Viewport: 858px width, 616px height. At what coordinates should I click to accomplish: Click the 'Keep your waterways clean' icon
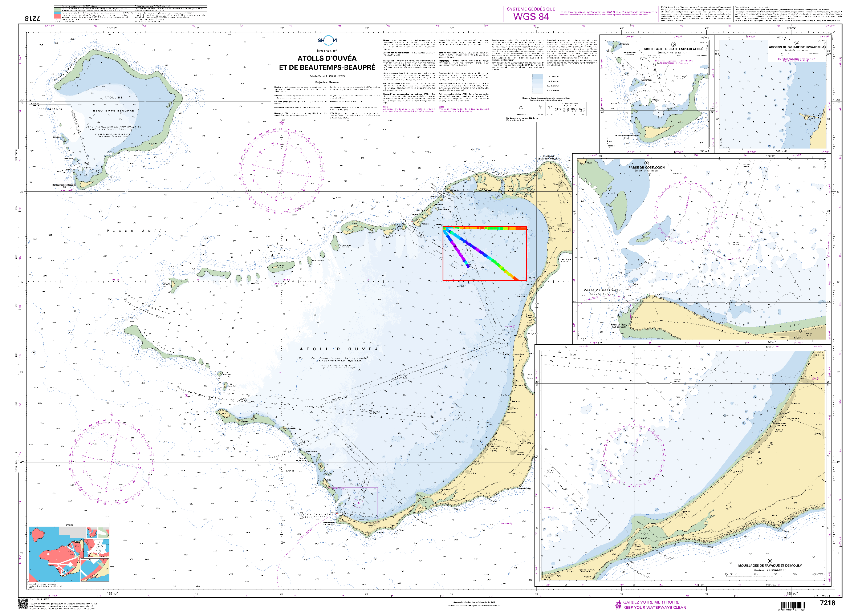coord(618,605)
